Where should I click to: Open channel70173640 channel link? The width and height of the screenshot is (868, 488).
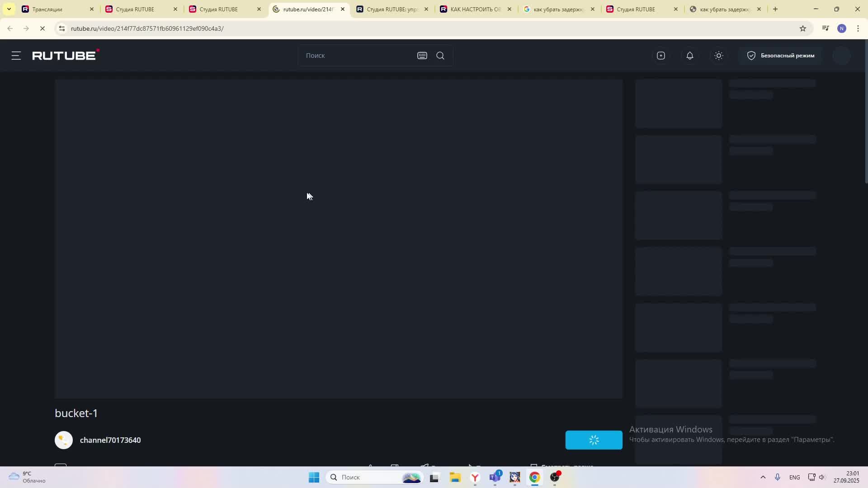click(x=110, y=440)
